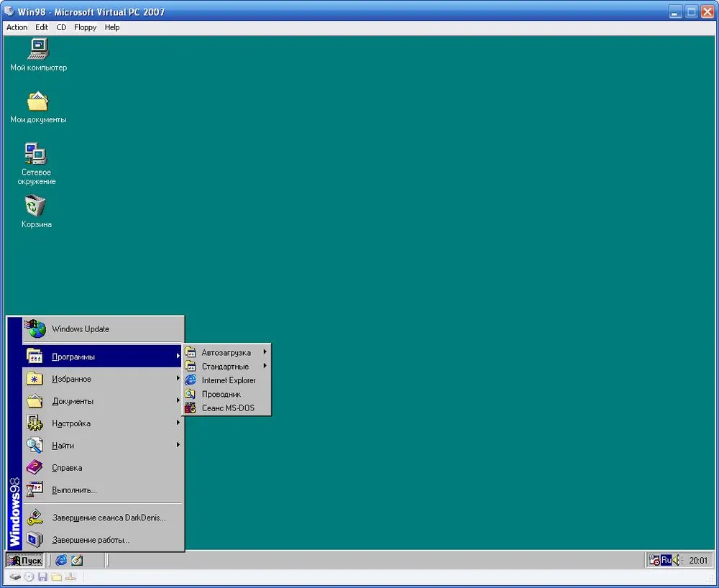The width and height of the screenshot is (719, 588).
Task: Click the Пуск Start button
Action: point(25,560)
